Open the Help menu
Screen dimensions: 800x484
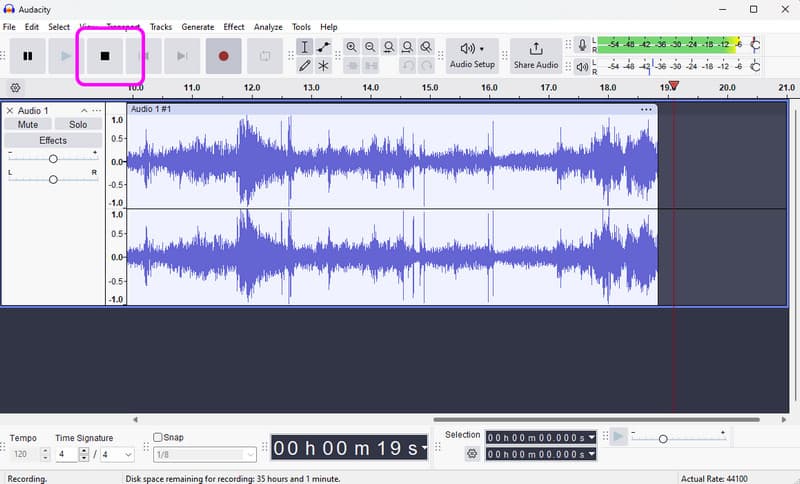point(329,27)
